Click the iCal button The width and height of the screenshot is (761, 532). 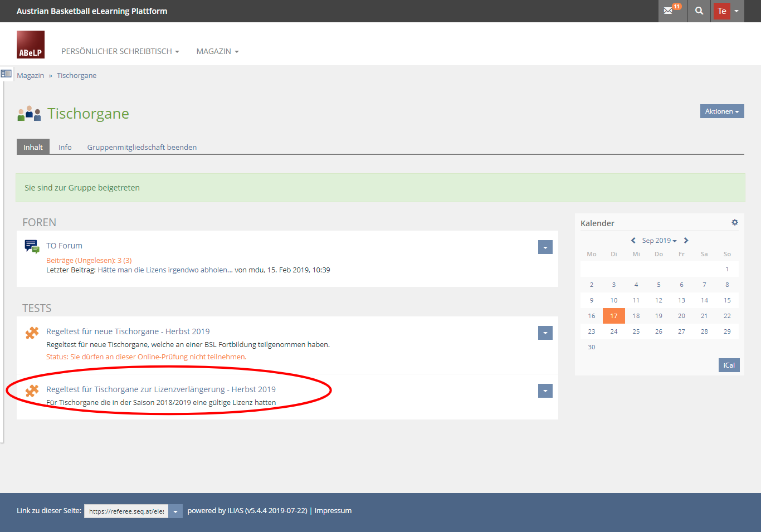pos(729,365)
